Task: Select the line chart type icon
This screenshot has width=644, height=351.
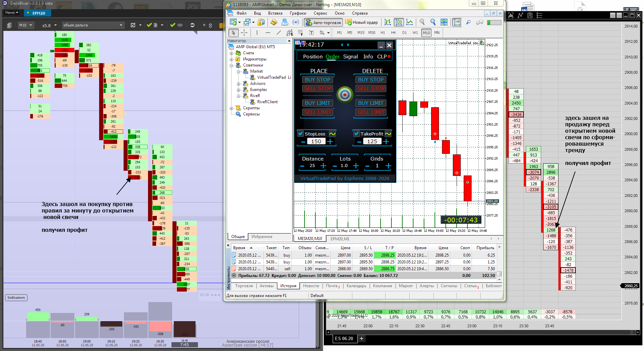Action: coord(410,22)
